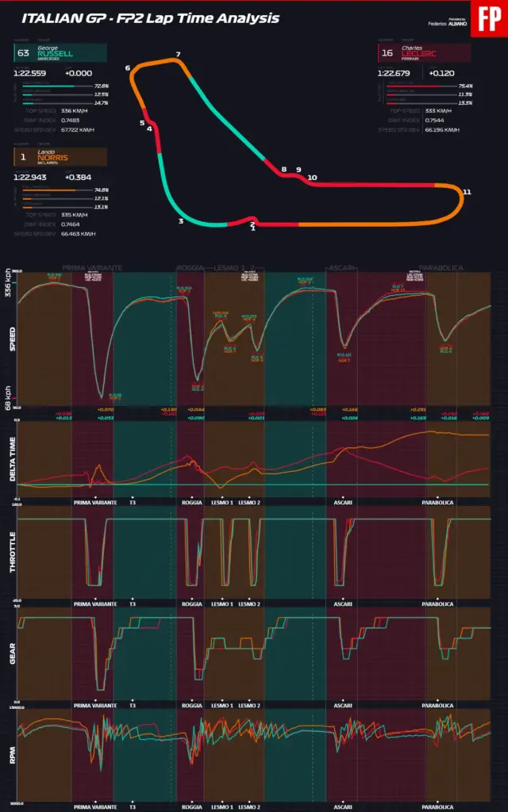The height and width of the screenshot is (812, 508).
Task: Click Leclerc's 75.4% full throttle bar
Action: (x=421, y=86)
